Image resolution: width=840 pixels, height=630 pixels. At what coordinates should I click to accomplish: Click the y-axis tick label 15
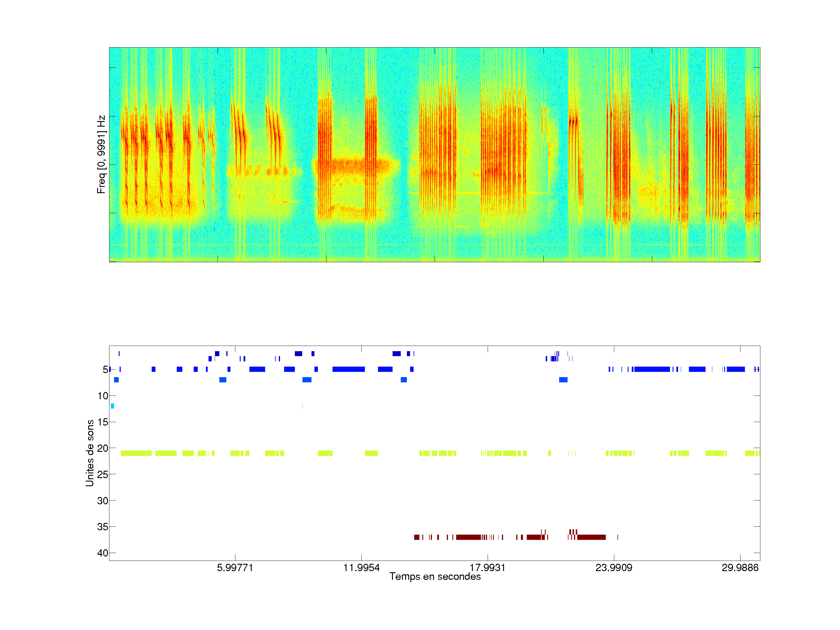[103, 422]
